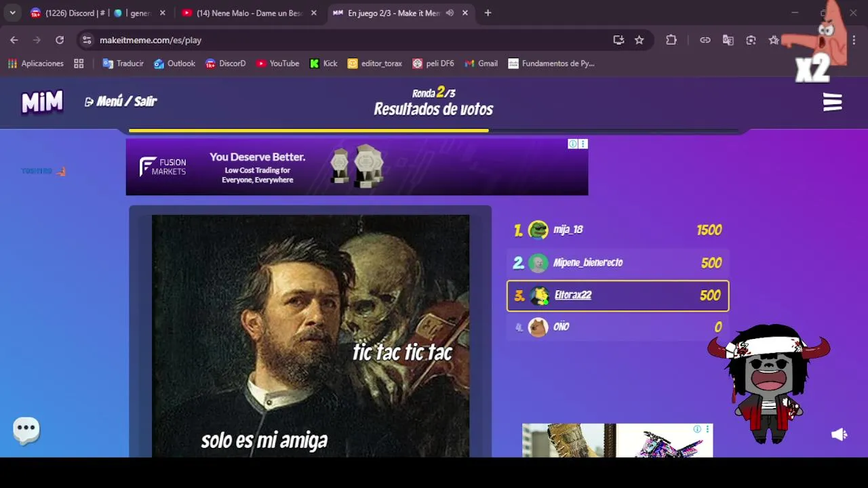Select player OÑO in leaderboard
The height and width of the screenshot is (488, 868).
click(x=618, y=327)
